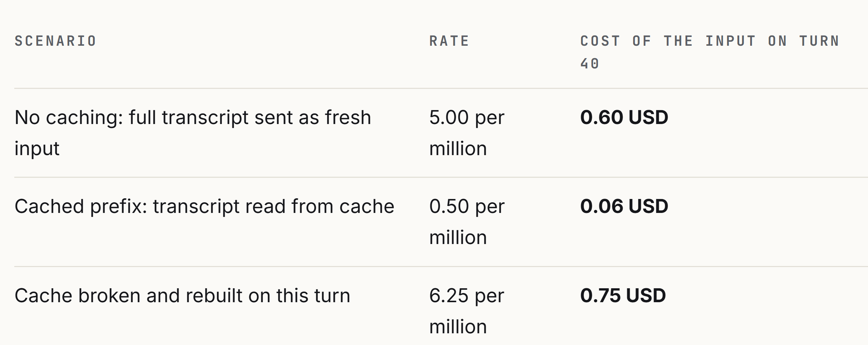Click the SCENARIO column header
868x345 pixels.
coord(56,41)
